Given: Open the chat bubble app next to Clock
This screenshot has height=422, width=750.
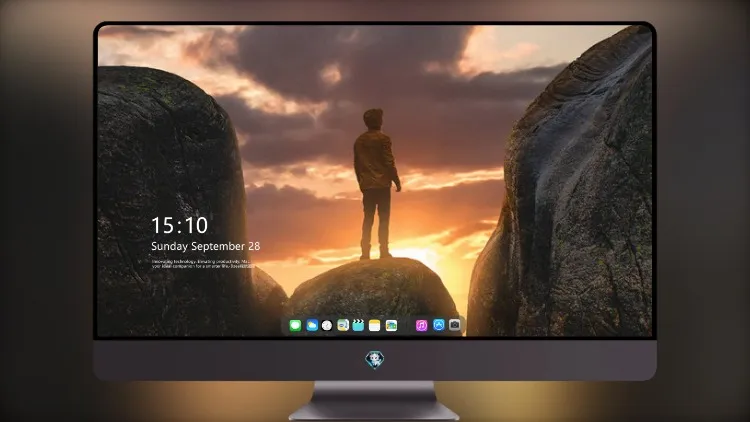Looking at the screenshot, I should click(343, 325).
